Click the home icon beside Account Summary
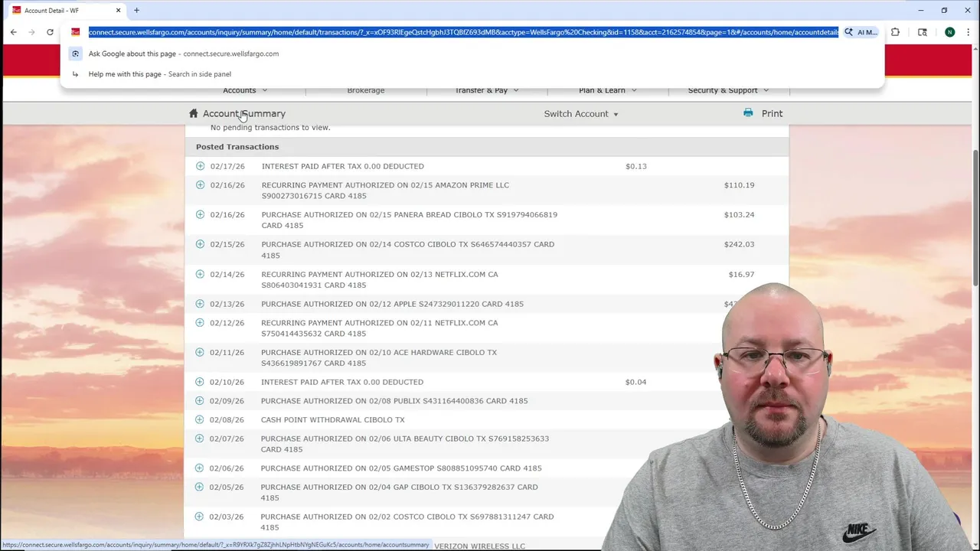The width and height of the screenshot is (980, 551). click(x=193, y=113)
